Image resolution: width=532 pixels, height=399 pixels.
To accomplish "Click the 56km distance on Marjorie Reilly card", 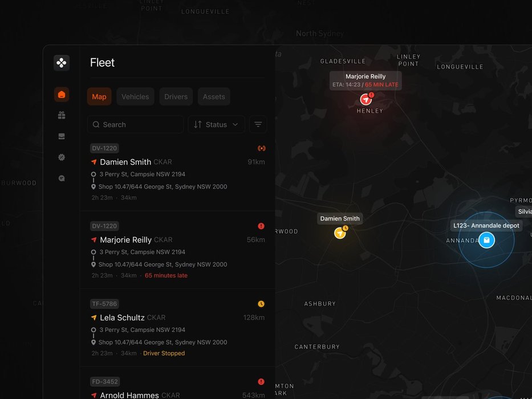I will 256,239.
